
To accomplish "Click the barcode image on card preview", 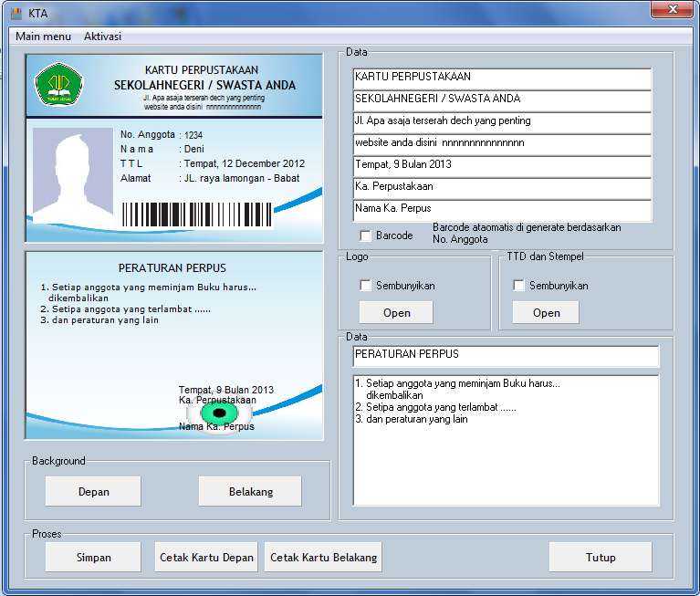I will 197,214.
